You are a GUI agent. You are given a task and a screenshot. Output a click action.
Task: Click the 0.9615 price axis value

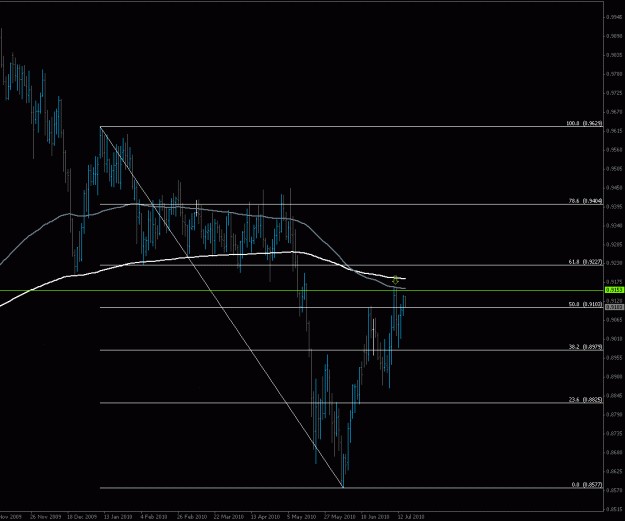click(x=614, y=130)
